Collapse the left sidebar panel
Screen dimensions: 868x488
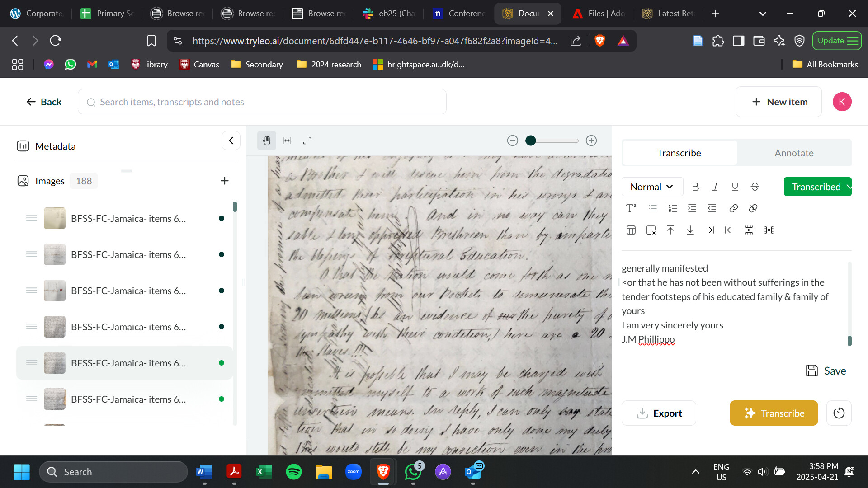pyautogui.click(x=231, y=141)
